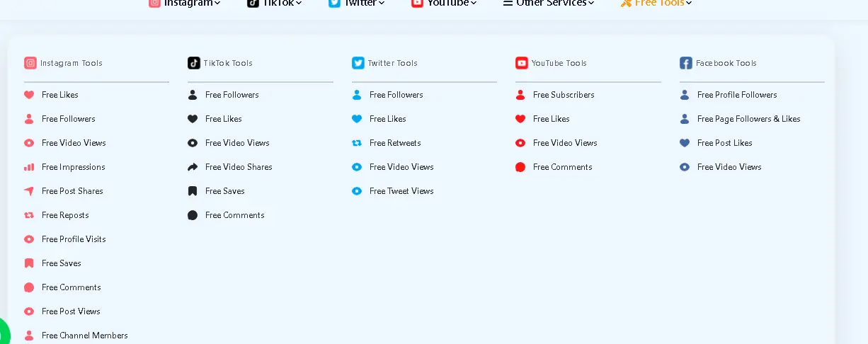
Task: Open the Other Services dropdown menu
Action: [x=549, y=3]
